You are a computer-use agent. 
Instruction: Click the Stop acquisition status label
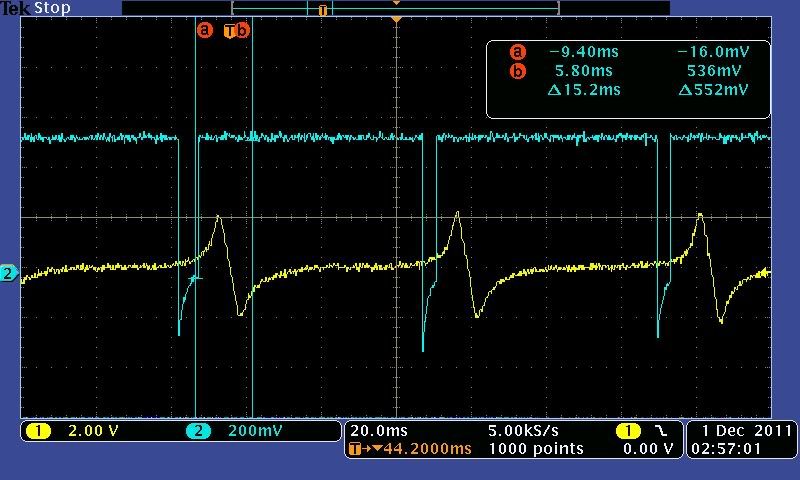pos(52,8)
